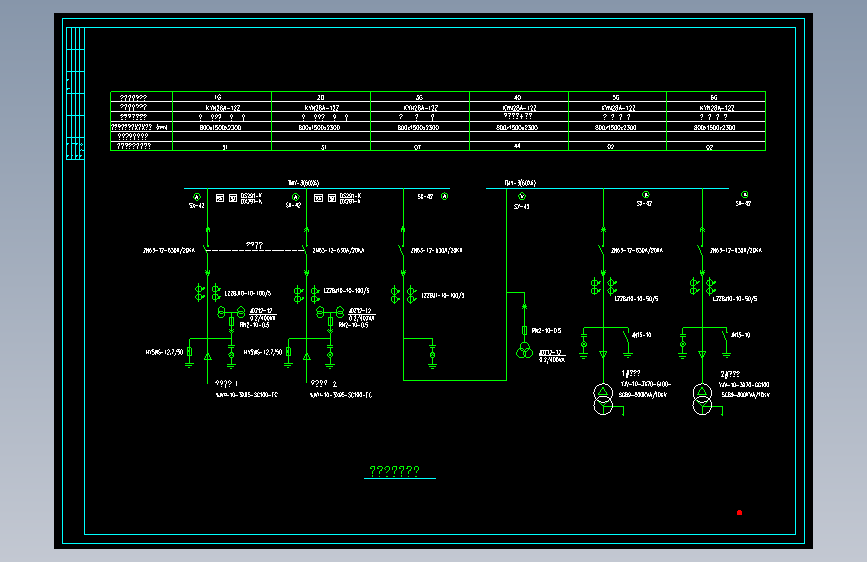Viewport: 867px width, 562px height.
Task: Select the two-circle voltage transformer symbol on first feeder
Action: (231, 313)
